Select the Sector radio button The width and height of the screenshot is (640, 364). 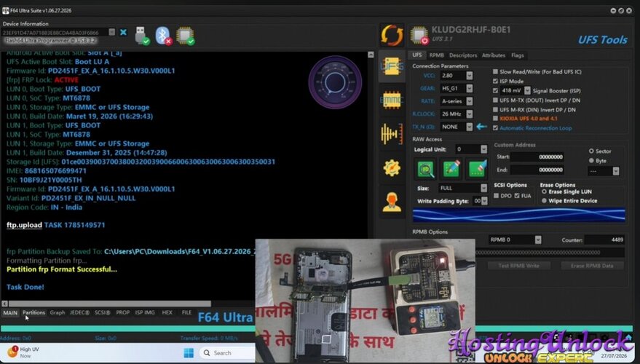coord(591,151)
